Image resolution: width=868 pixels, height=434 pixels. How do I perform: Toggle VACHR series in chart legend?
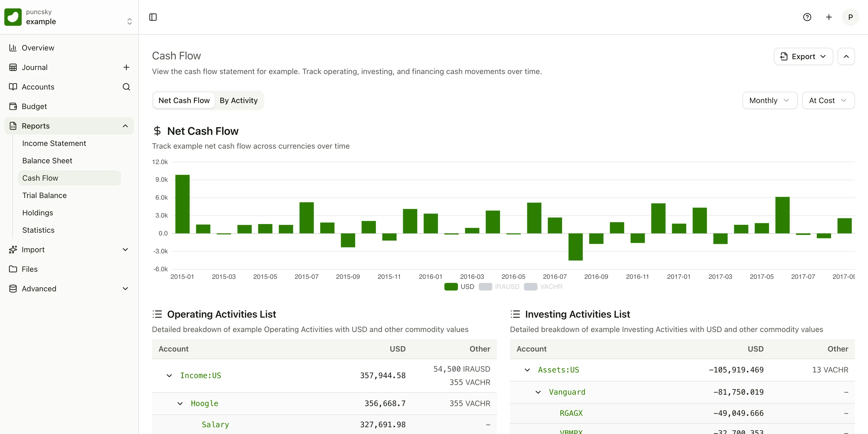543,287
